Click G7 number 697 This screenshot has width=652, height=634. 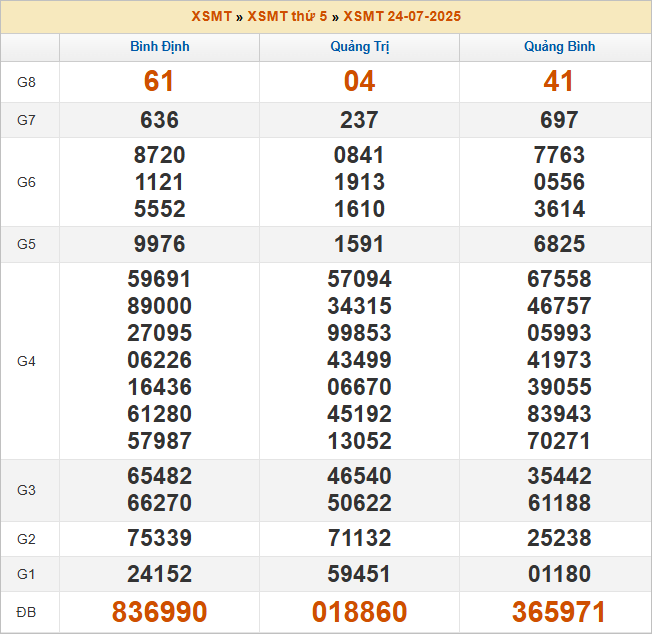(x=559, y=120)
